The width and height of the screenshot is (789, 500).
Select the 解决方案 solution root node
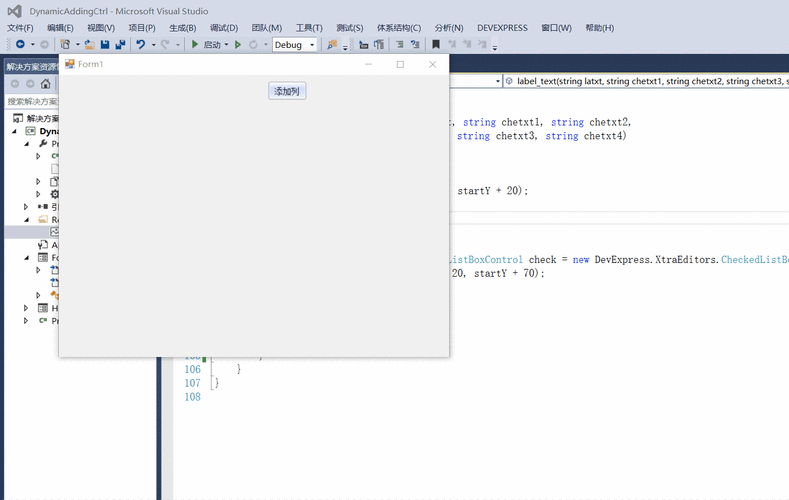coord(36,118)
